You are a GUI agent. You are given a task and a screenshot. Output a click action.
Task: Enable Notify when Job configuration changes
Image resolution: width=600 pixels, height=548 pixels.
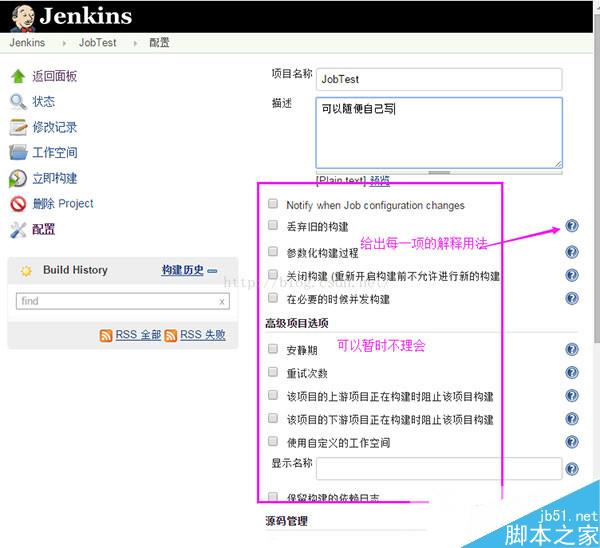click(x=273, y=203)
